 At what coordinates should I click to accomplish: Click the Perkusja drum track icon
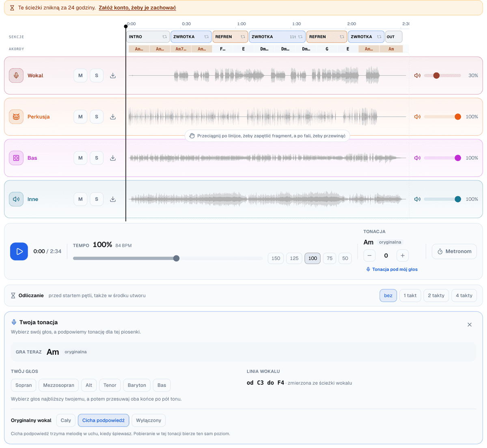click(x=16, y=117)
